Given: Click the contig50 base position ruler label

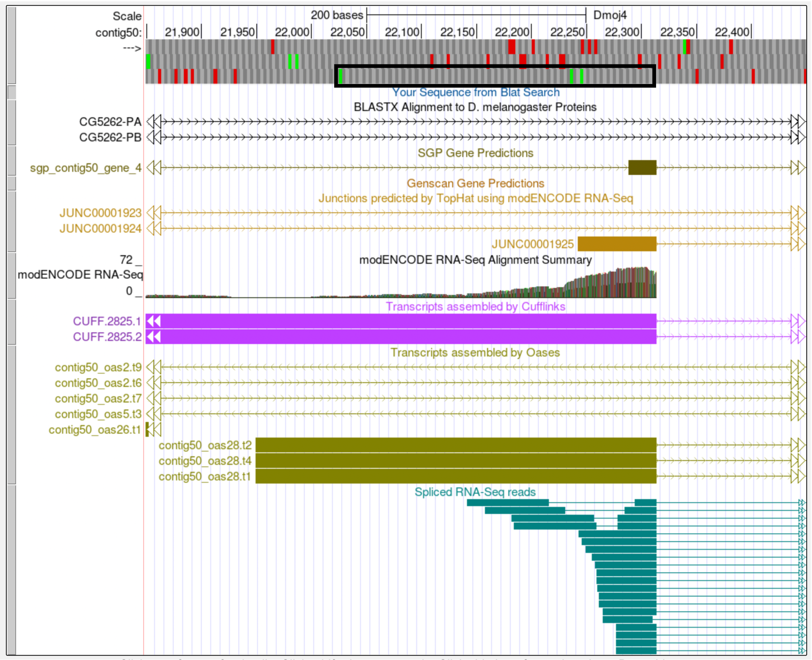Looking at the screenshot, I should point(118,32).
